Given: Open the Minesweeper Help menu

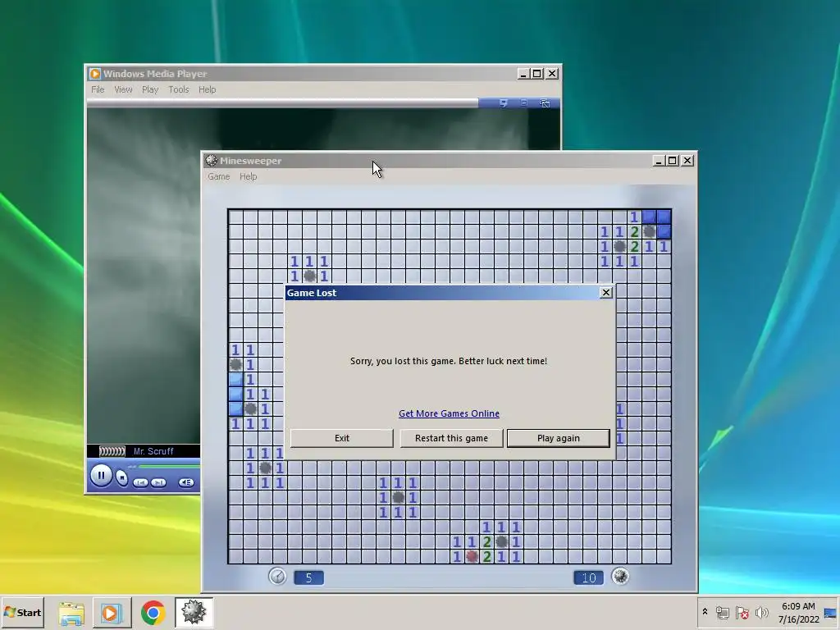Looking at the screenshot, I should [248, 176].
